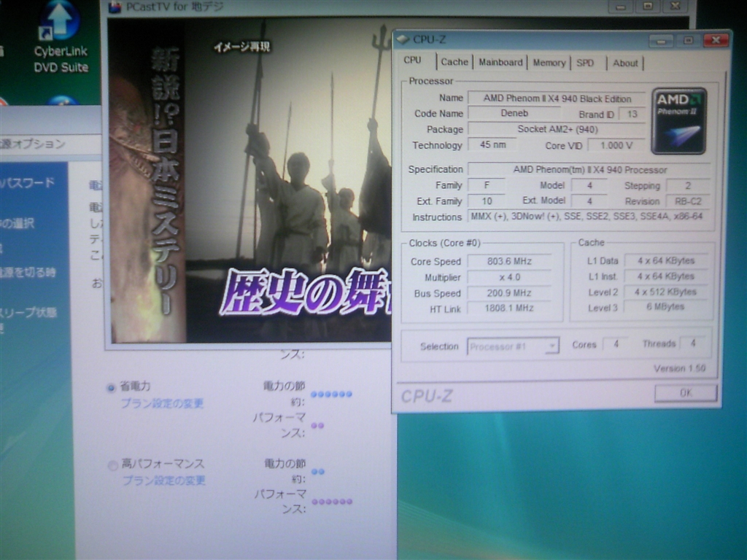This screenshot has width=747, height=560.
Task: Click the CPU-Z title bar icon
Action: click(x=403, y=39)
